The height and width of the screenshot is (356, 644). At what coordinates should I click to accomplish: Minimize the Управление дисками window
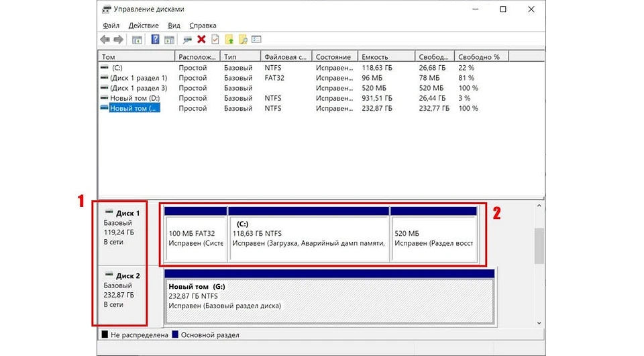(476, 9)
